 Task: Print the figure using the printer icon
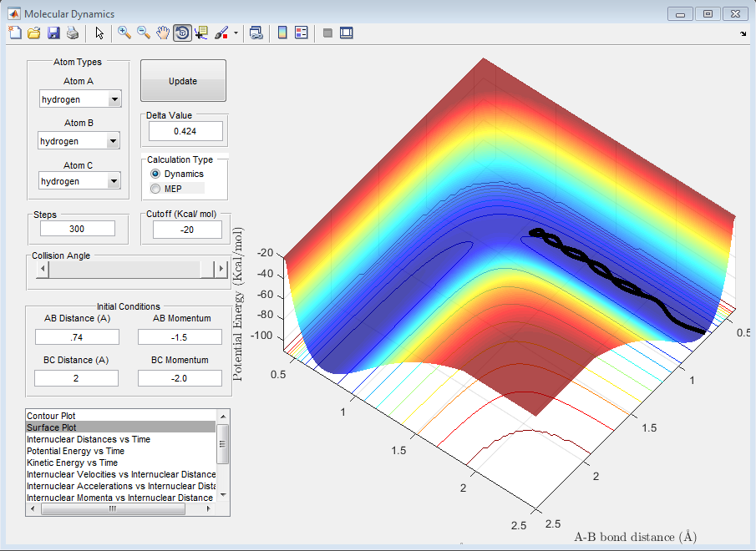(x=72, y=33)
